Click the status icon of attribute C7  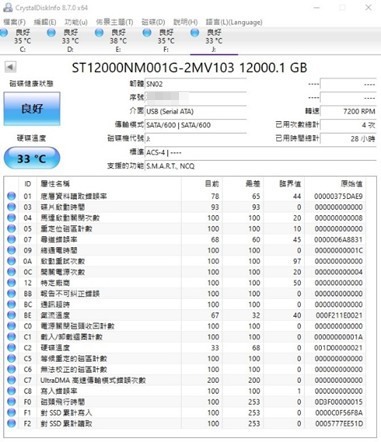(x=11, y=380)
